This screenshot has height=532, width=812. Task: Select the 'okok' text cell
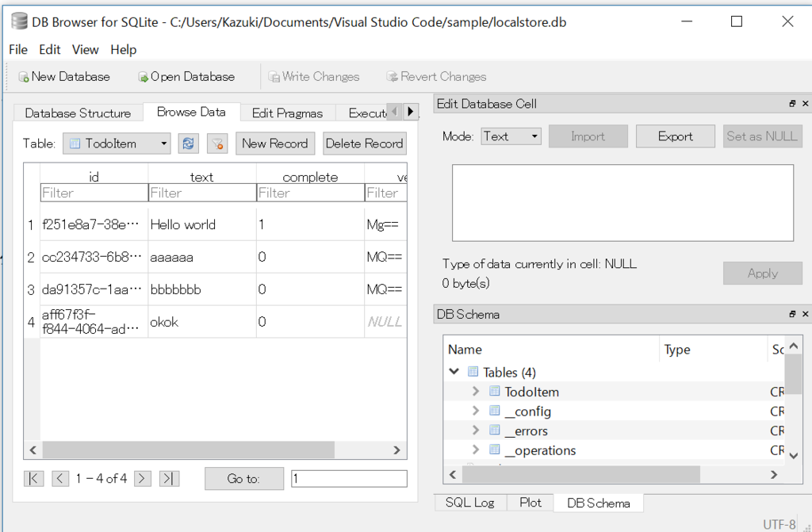(202, 322)
